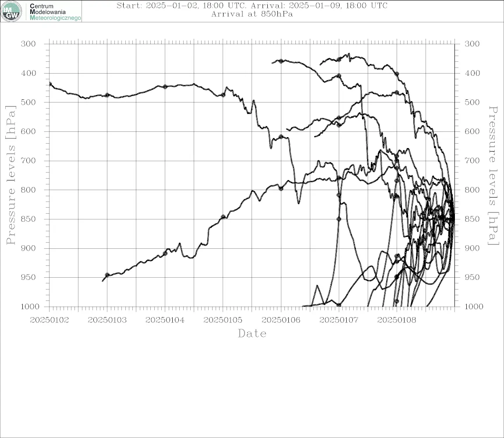Click left axis label 900
Viewport: 504px width, 438px height.
28,248
